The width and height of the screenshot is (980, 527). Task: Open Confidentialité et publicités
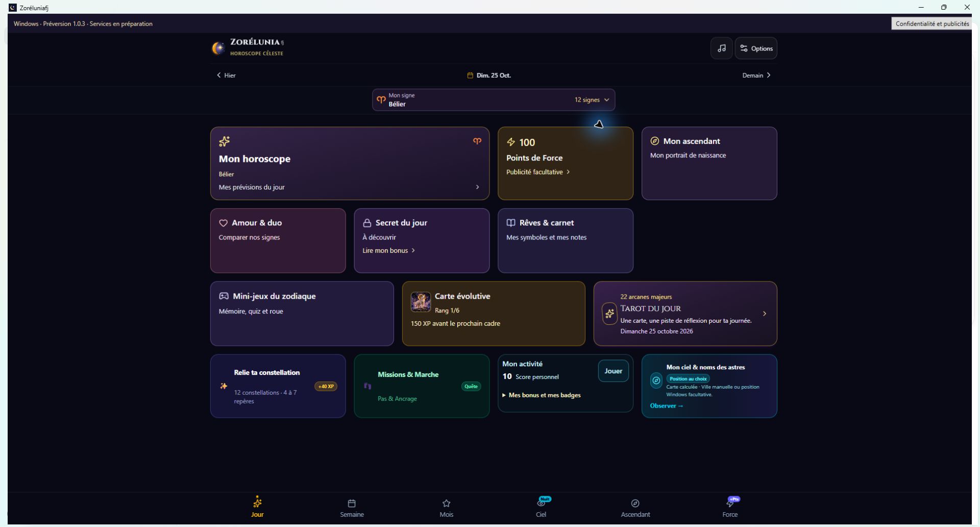[932, 23]
